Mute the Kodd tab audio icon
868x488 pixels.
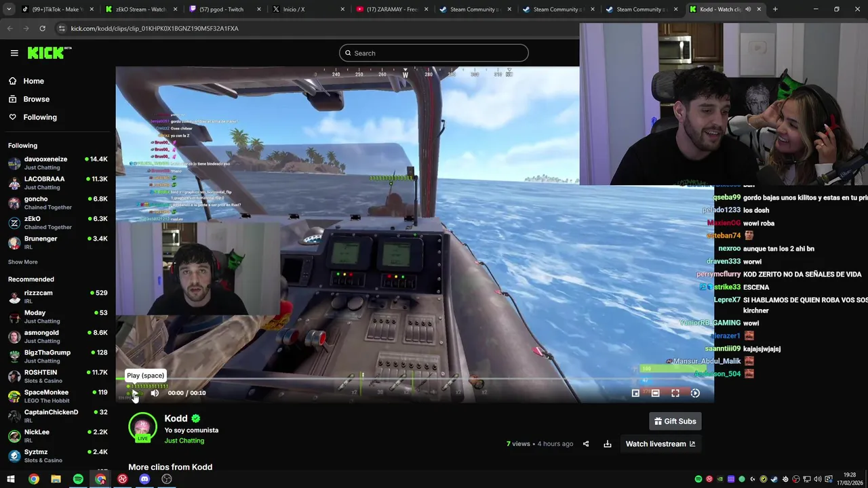click(748, 9)
